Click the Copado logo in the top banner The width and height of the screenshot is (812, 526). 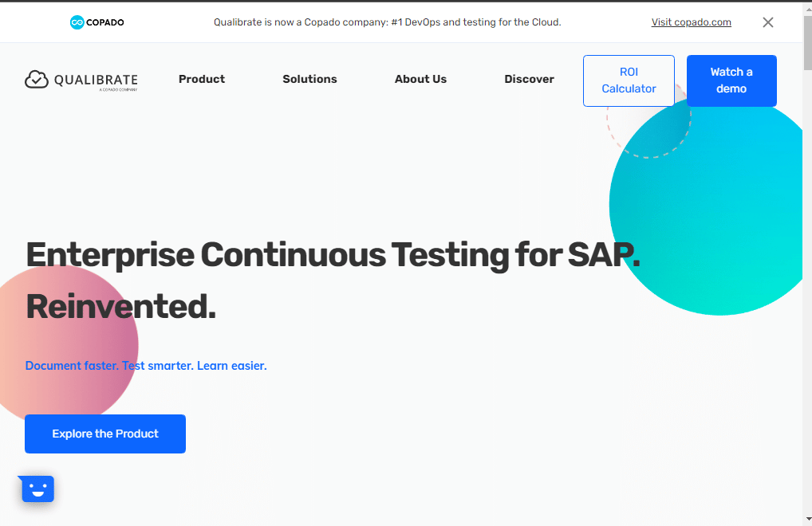pyautogui.click(x=97, y=22)
